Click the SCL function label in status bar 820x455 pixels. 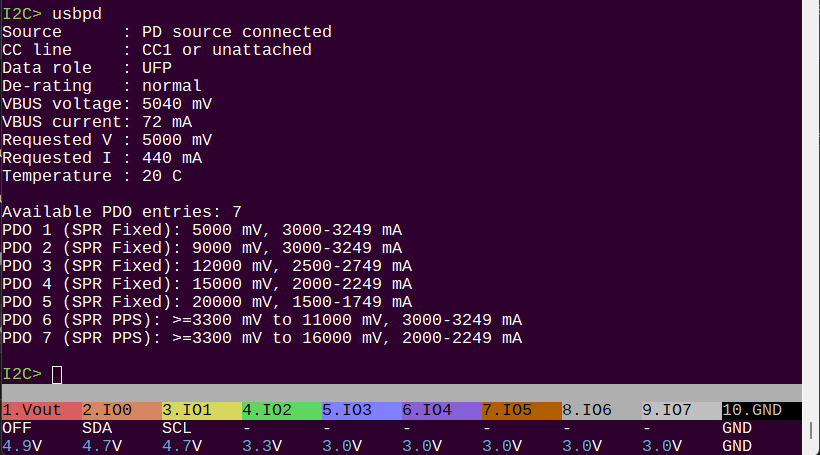(177, 428)
